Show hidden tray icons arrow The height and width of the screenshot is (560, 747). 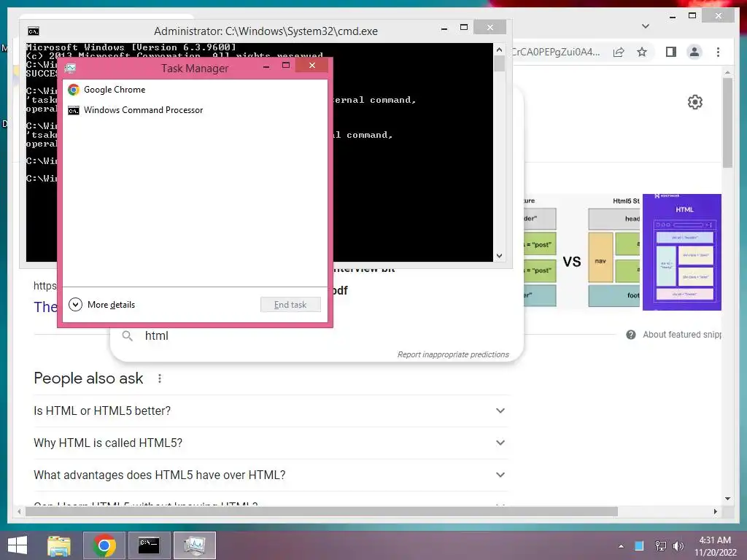point(621,546)
